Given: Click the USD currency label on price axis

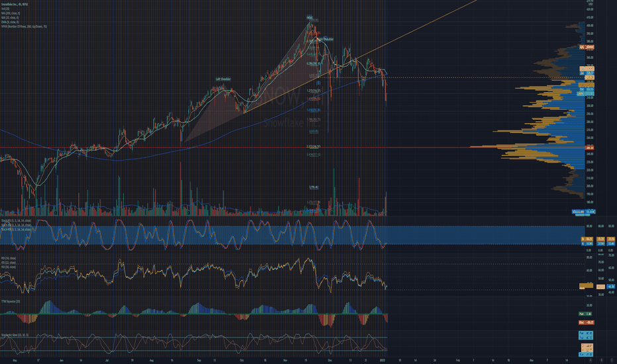Looking at the screenshot, I should pos(589,4).
